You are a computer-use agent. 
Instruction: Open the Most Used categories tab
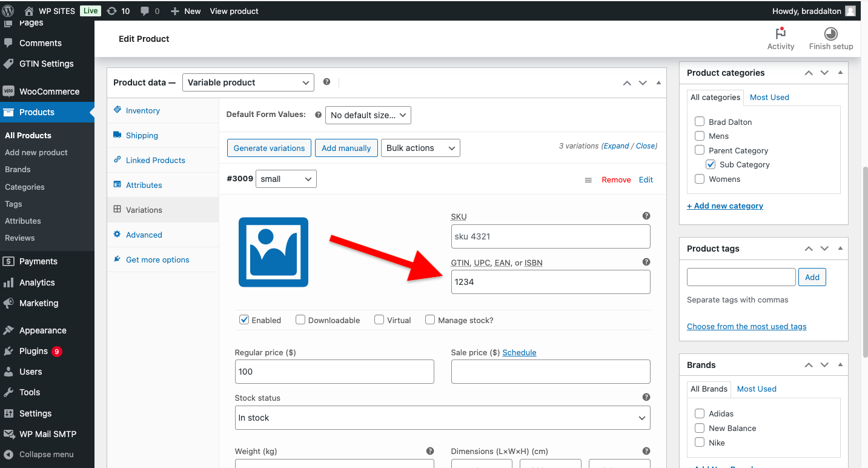tap(769, 97)
